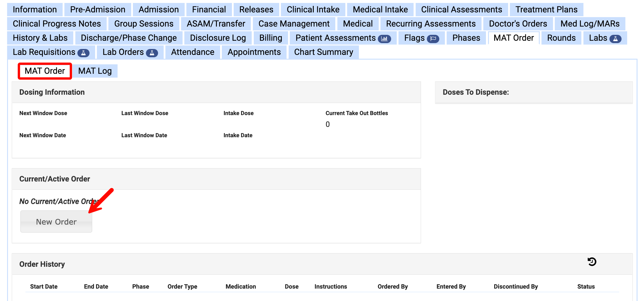Click the flask icon on the Labs tab
Image resolution: width=644 pixels, height=301 pixels.
point(616,38)
